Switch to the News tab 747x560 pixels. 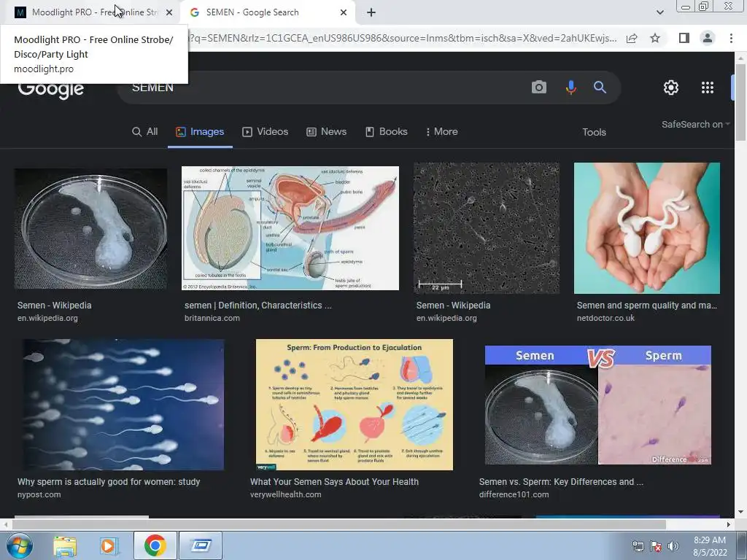[326, 132]
